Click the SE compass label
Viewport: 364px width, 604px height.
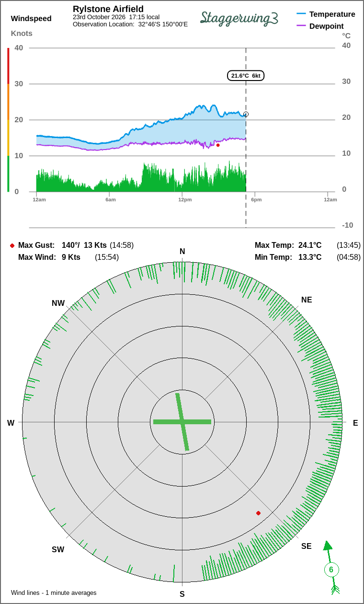307,546
